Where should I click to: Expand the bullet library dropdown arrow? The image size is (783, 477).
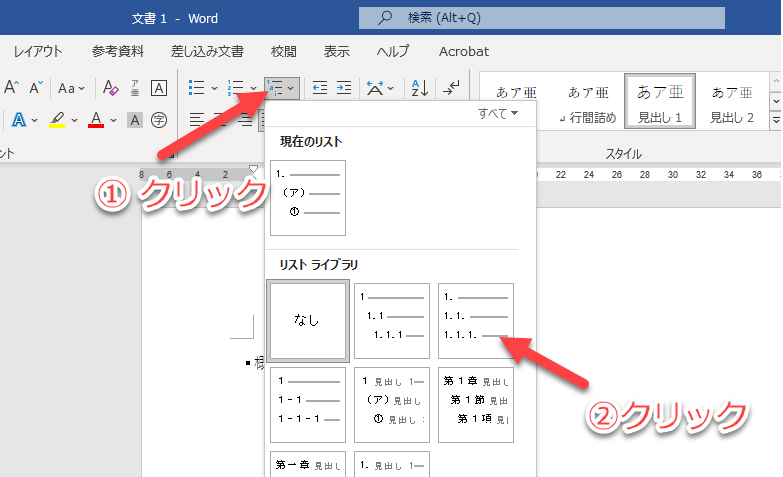214,88
